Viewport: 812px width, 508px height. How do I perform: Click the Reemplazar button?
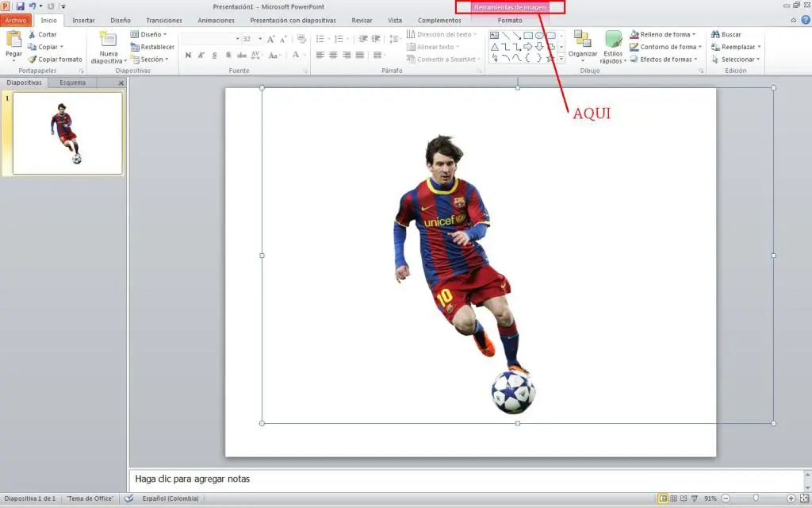click(736, 47)
